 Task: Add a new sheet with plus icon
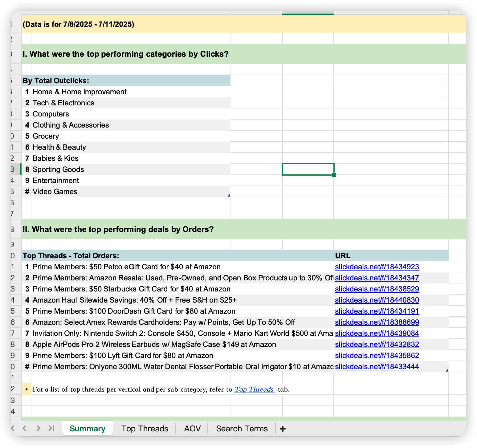coord(283,429)
